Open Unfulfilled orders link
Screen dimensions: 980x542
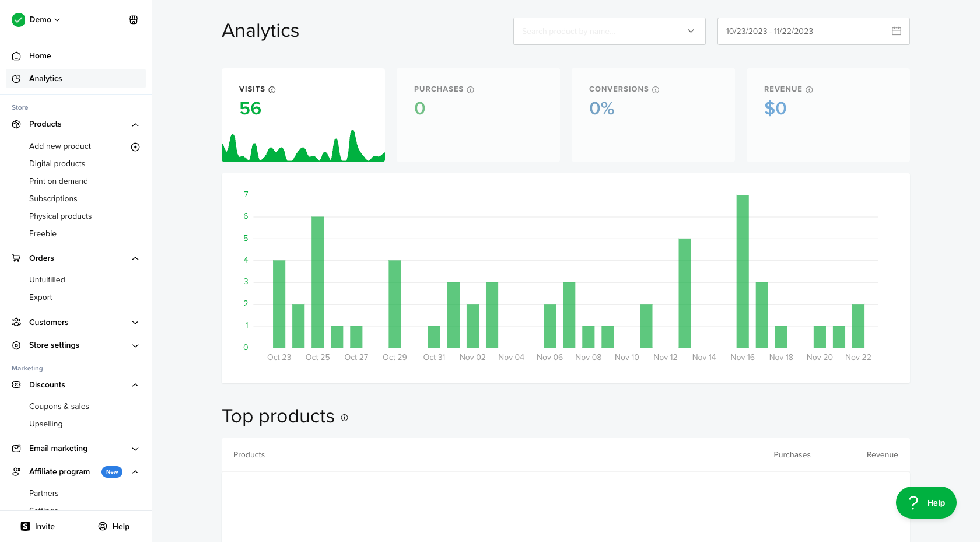[47, 280]
